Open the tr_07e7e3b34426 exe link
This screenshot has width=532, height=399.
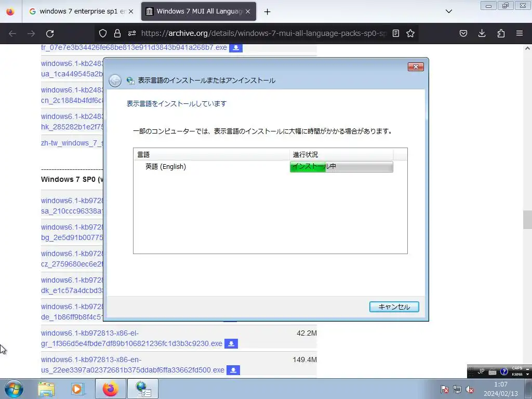pyautogui.click(x=134, y=47)
